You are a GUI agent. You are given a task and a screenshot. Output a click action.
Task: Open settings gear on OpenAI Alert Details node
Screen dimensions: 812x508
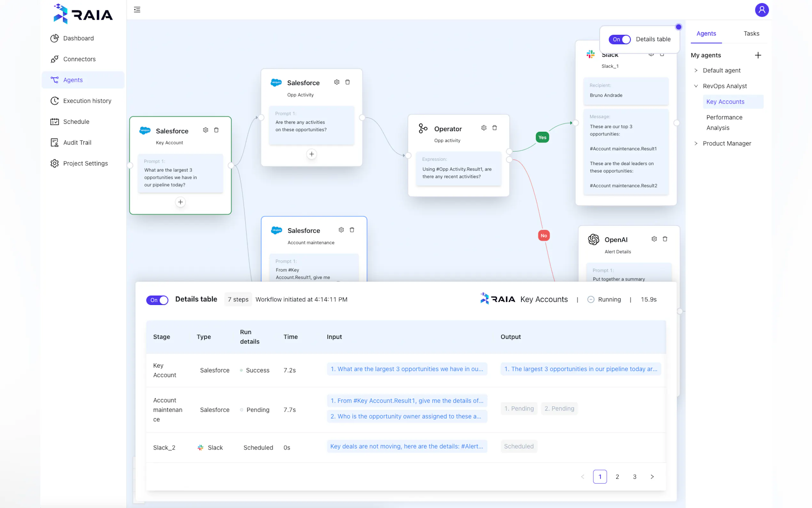point(654,239)
